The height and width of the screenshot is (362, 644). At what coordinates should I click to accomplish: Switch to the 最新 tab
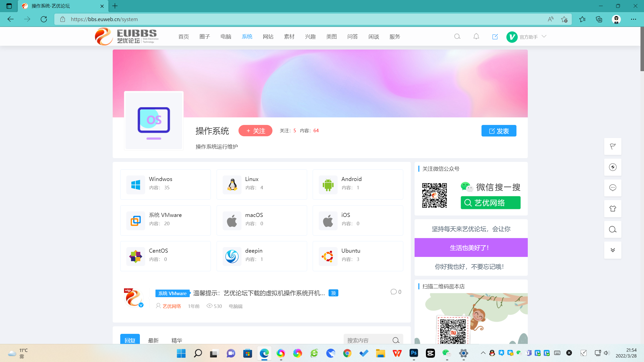coord(153,340)
